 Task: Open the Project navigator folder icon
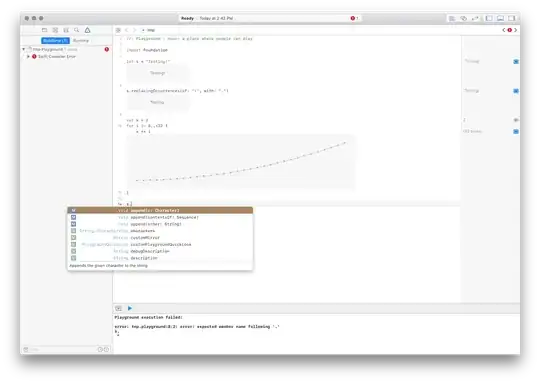[44, 30]
